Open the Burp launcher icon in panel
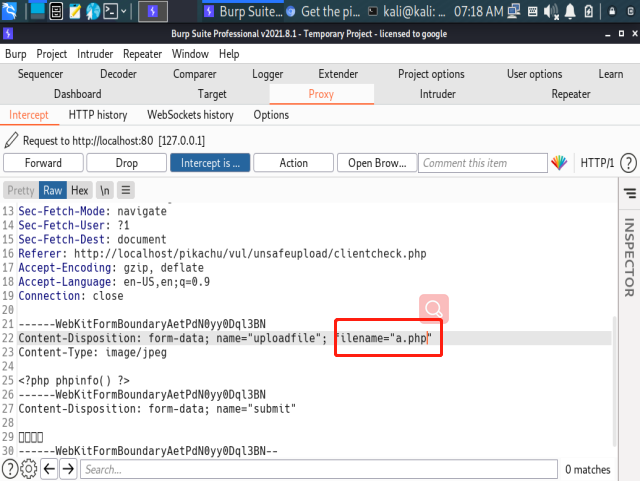This screenshot has height=481, width=640. click(153, 11)
